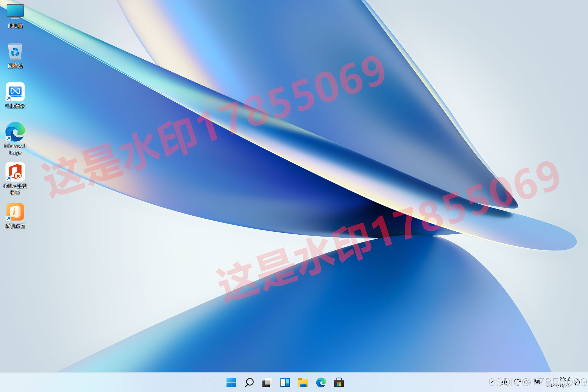
Task: Open the Widgets panel
Action: click(285, 382)
